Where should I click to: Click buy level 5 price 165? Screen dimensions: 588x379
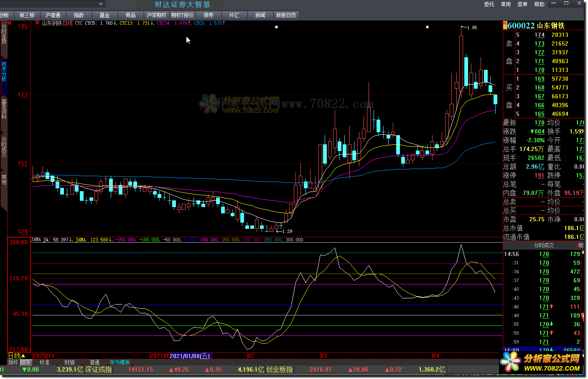coord(540,114)
